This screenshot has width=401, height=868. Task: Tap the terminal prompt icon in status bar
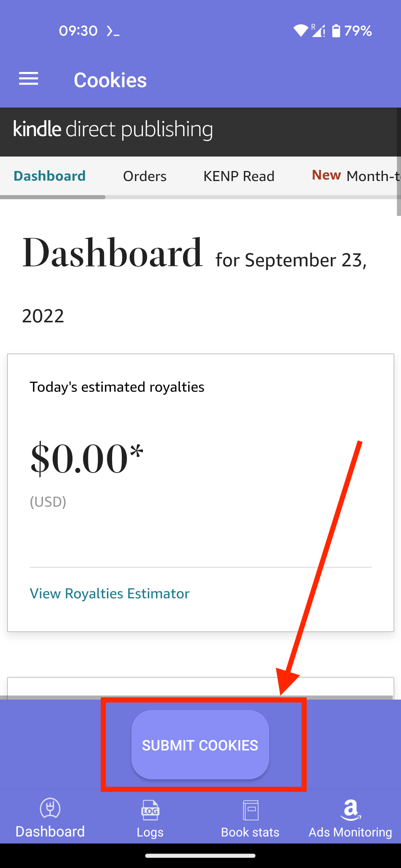(113, 31)
